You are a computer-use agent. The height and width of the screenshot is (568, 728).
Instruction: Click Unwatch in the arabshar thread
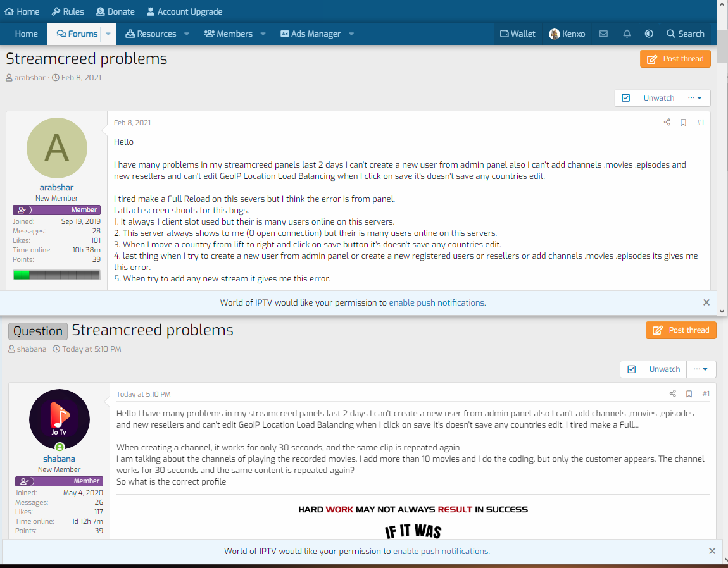pos(659,98)
